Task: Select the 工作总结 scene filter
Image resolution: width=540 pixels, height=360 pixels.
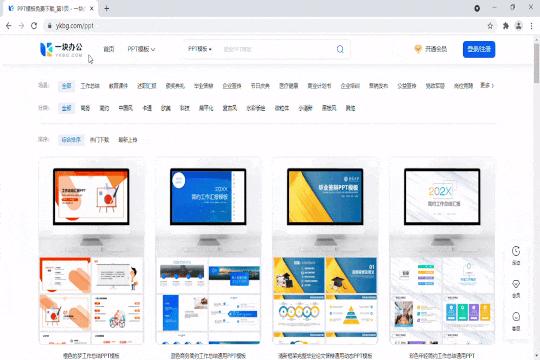Action: [90, 86]
